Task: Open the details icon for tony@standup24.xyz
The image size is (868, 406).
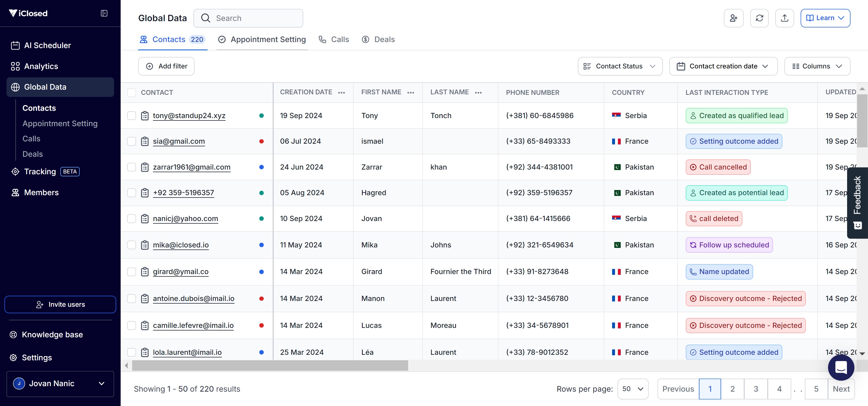Action: pyautogui.click(x=145, y=116)
